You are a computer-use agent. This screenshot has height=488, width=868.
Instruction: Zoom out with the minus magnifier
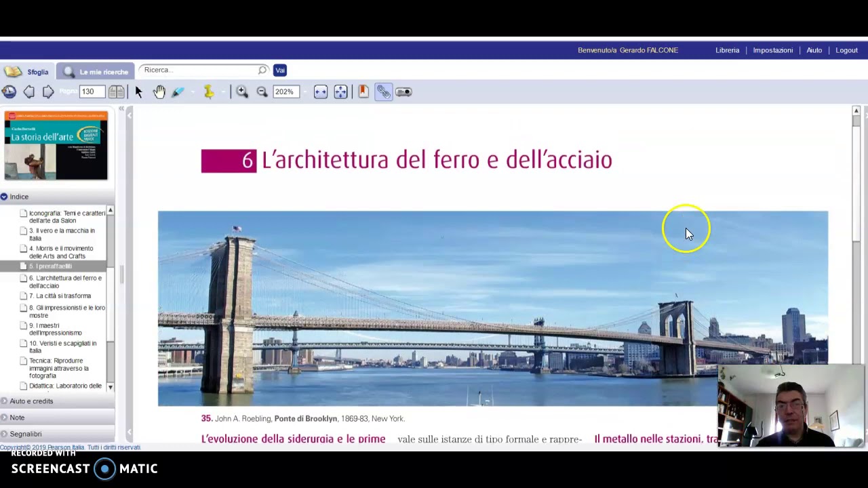click(262, 91)
